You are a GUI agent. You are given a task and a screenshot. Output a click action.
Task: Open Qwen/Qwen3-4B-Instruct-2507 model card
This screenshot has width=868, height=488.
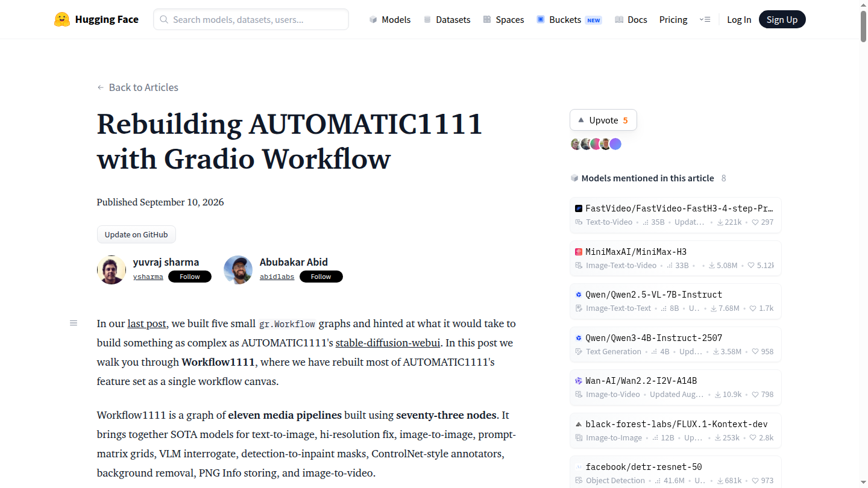point(675,344)
